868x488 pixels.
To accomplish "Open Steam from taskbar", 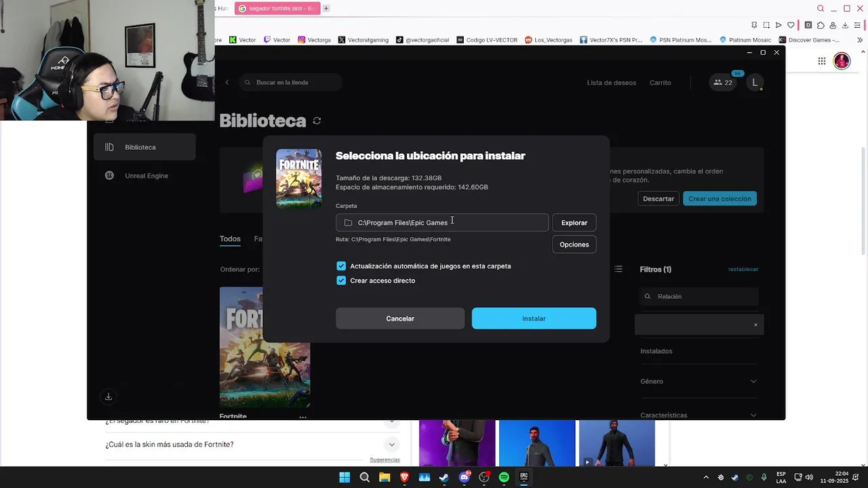I will [444, 477].
